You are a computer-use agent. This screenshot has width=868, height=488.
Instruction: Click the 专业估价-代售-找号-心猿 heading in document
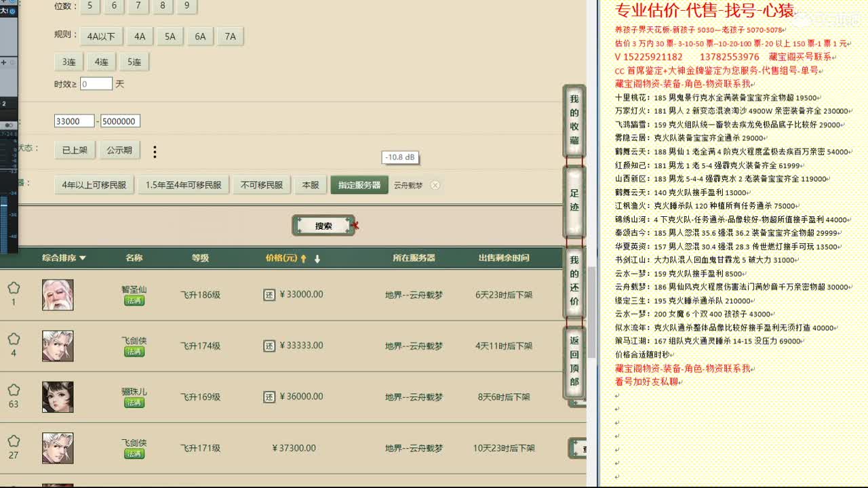(x=705, y=10)
